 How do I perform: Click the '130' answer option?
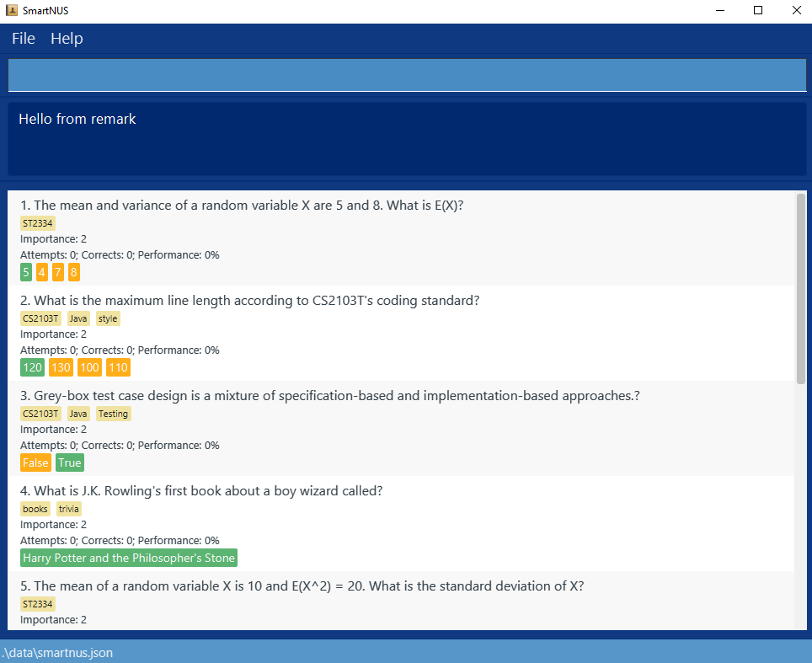point(61,367)
